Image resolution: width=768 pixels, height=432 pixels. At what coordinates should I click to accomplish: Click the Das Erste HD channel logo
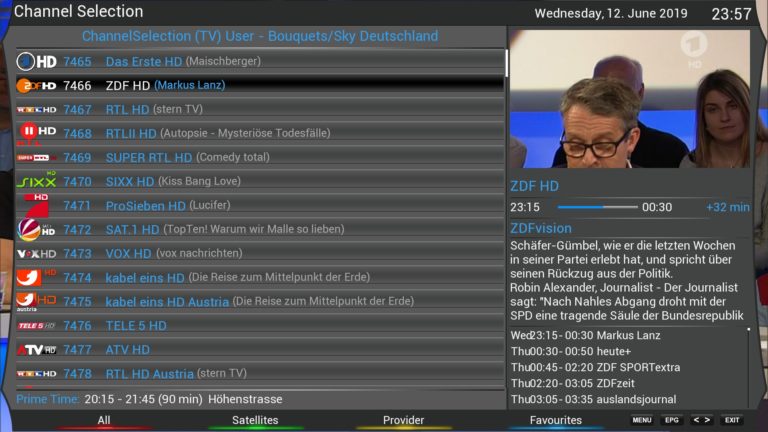[36, 61]
